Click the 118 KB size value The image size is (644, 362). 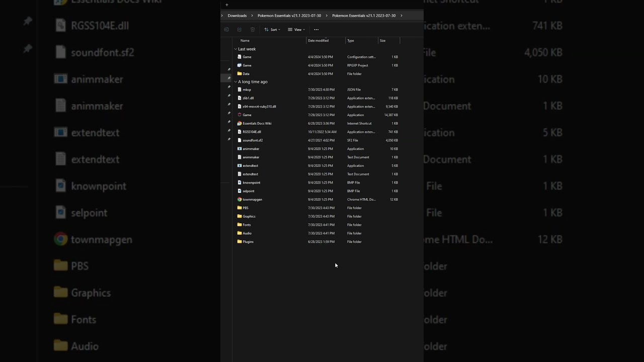click(393, 98)
